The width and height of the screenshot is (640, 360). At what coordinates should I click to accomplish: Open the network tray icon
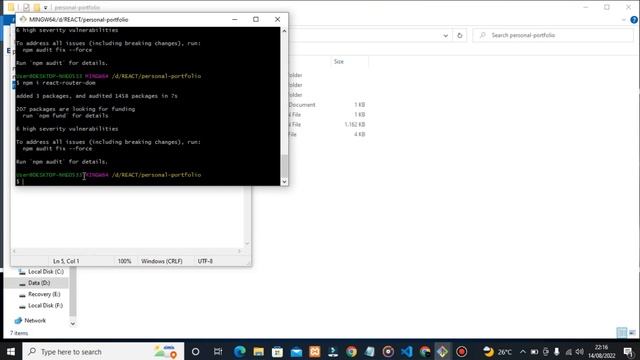pyautogui.click(x=569, y=351)
